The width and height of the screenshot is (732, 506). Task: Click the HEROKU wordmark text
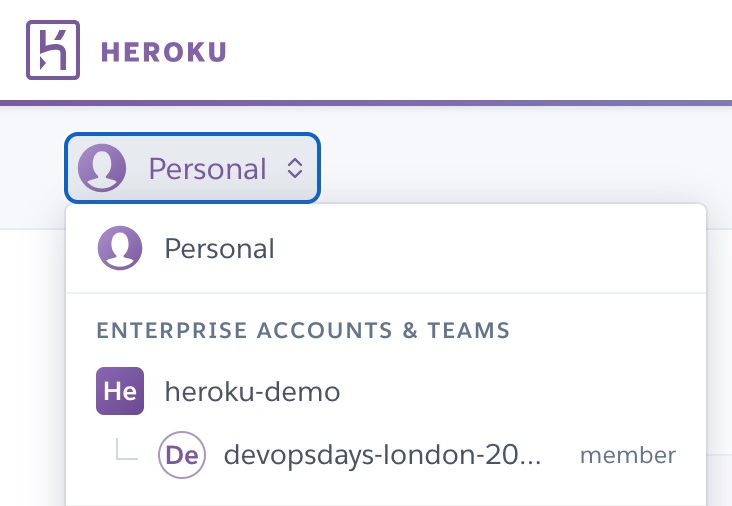163,52
